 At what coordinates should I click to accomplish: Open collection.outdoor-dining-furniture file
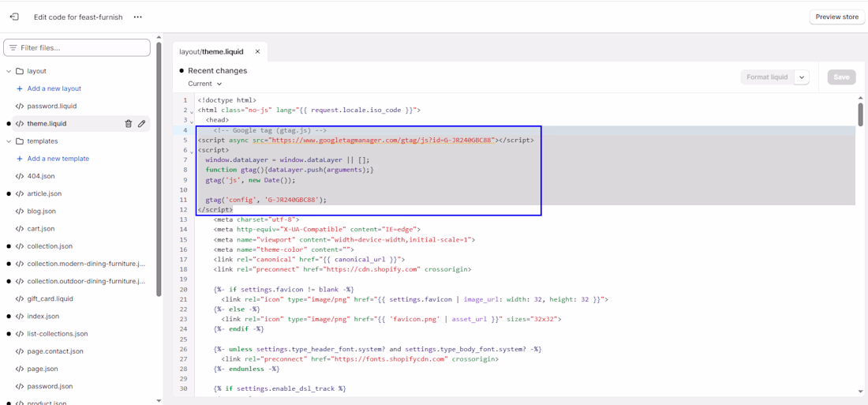click(86, 282)
